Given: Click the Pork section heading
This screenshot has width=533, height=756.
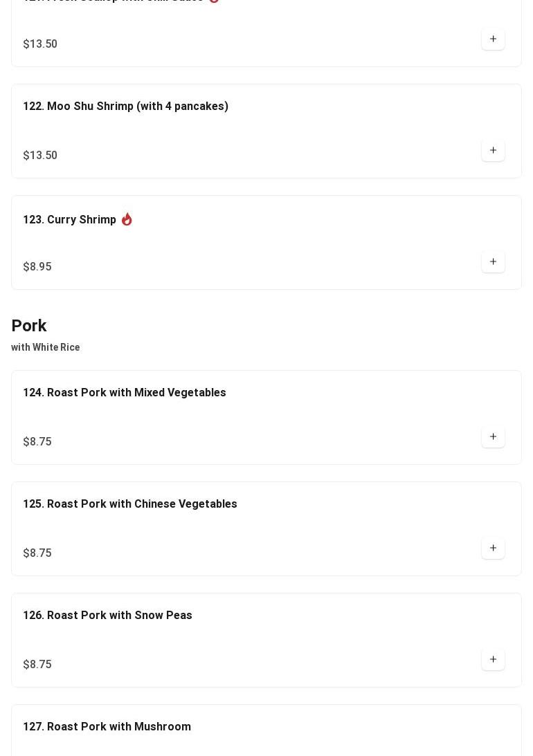Looking at the screenshot, I should (29, 326).
